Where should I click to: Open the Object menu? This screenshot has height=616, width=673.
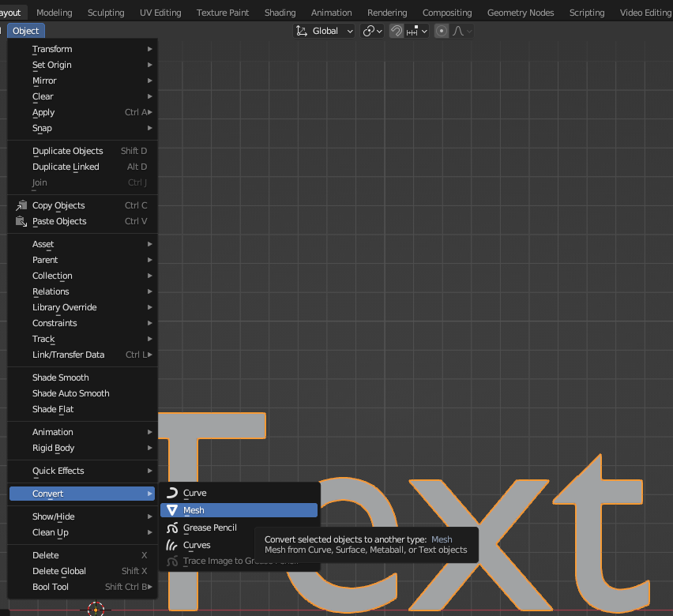[x=26, y=31]
